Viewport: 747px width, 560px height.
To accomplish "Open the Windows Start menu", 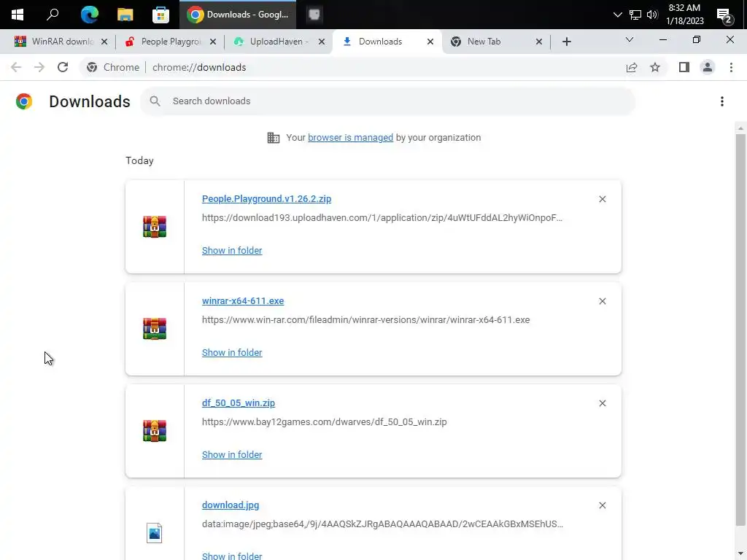I will click(18, 15).
